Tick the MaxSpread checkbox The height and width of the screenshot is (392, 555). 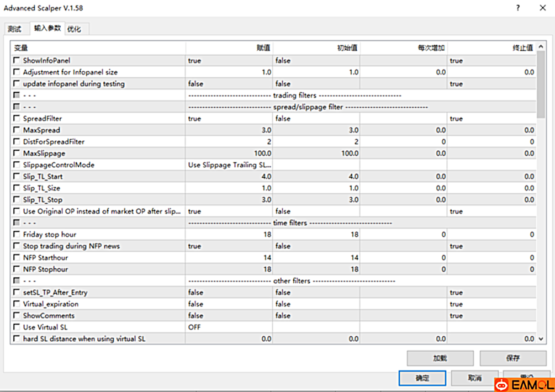point(17,130)
